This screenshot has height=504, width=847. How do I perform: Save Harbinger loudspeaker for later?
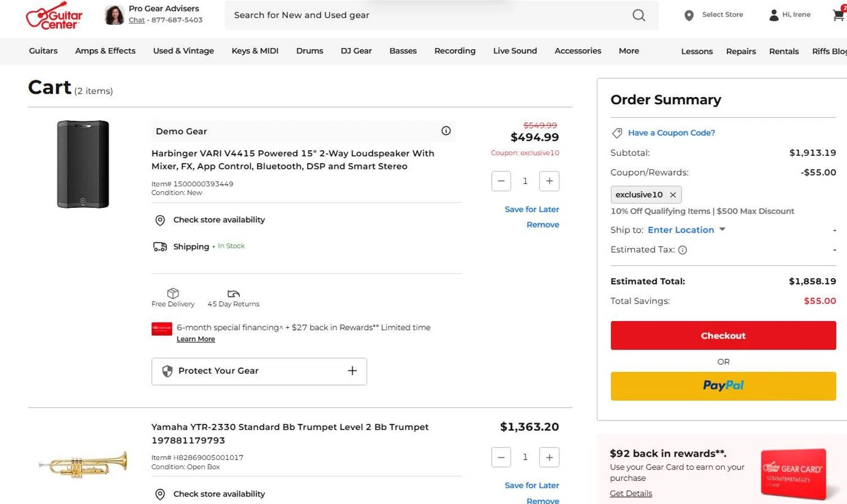pos(532,209)
